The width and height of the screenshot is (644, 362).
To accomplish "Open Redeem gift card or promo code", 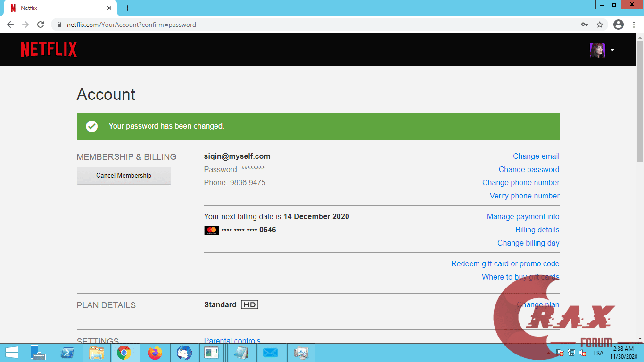I will pyautogui.click(x=505, y=264).
